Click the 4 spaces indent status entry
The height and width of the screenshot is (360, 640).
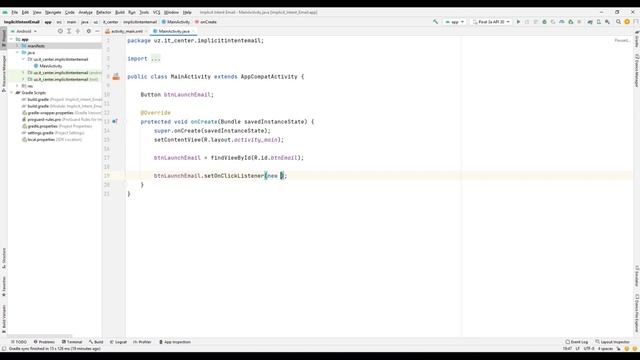[x=605, y=349]
